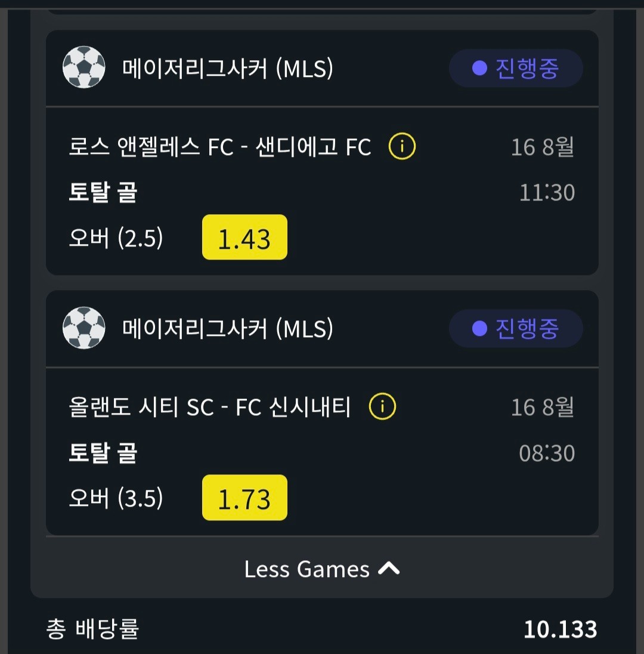644x654 pixels.
Task: Select the 1.43 odds button
Action: pyautogui.click(x=244, y=237)
